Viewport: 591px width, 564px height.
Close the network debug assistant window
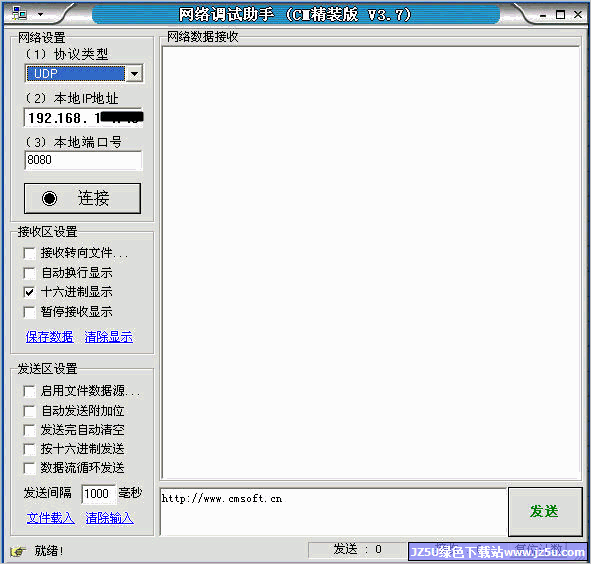click(578, 15)
